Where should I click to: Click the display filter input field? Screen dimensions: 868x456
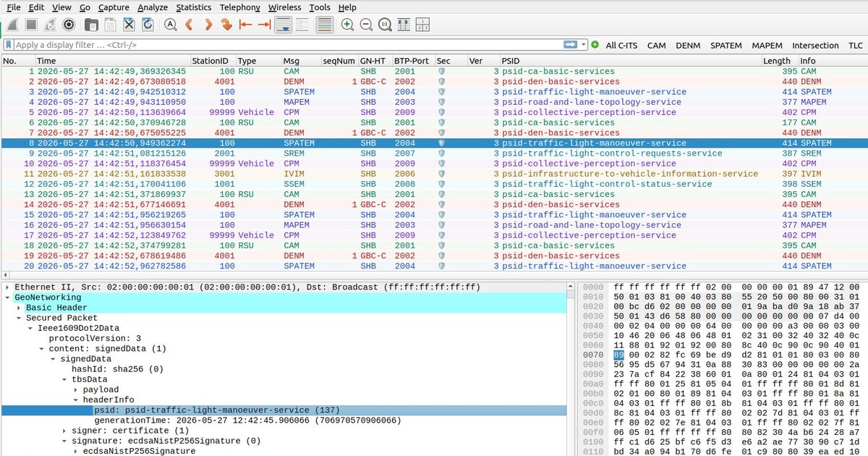(x=288, y=45)
